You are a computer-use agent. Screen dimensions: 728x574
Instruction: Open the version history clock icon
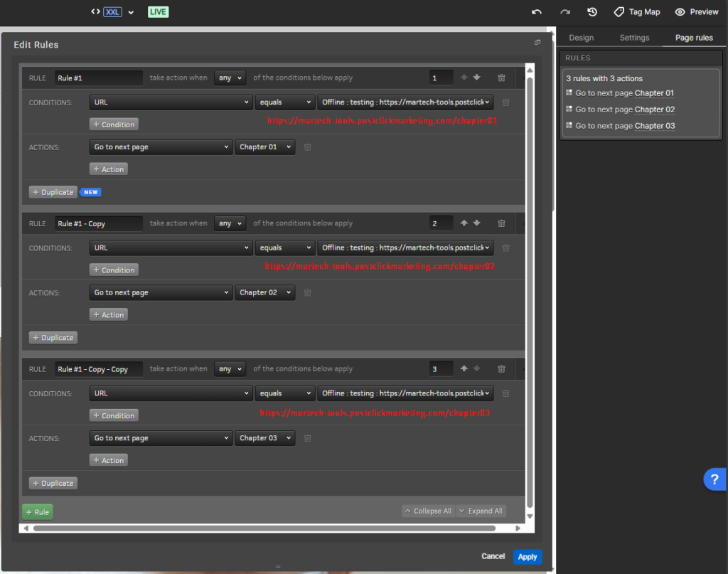(x=592, y=12)
